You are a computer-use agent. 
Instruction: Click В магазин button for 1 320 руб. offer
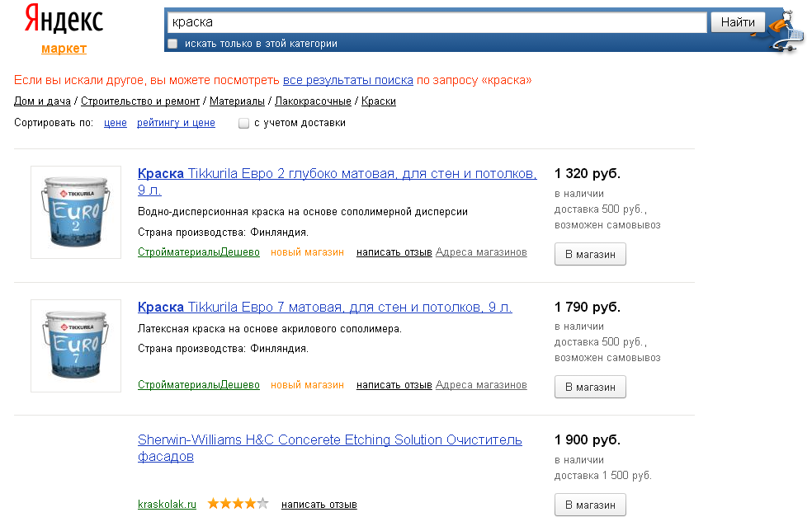[x=590, y=254]
